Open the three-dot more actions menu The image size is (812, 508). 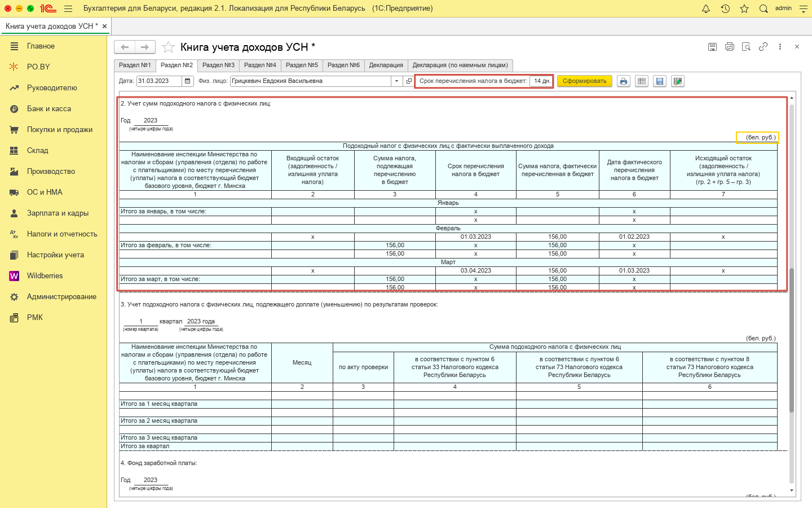(780, 47)
